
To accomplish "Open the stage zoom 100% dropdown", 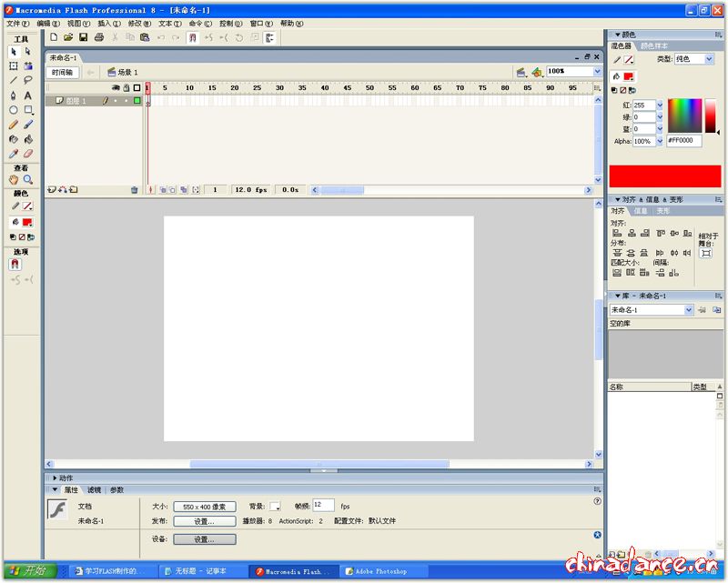I will 597,71.
